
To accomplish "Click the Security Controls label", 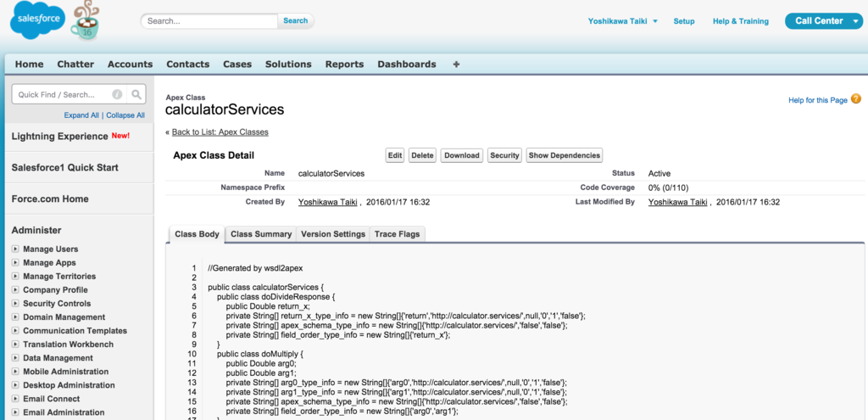I will tap(57, 304).
